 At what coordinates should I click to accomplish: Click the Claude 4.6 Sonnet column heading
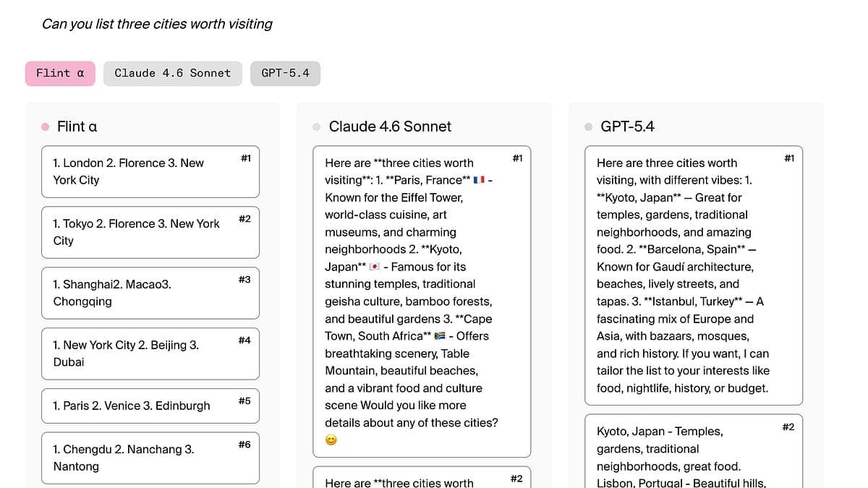pos(390,127)
